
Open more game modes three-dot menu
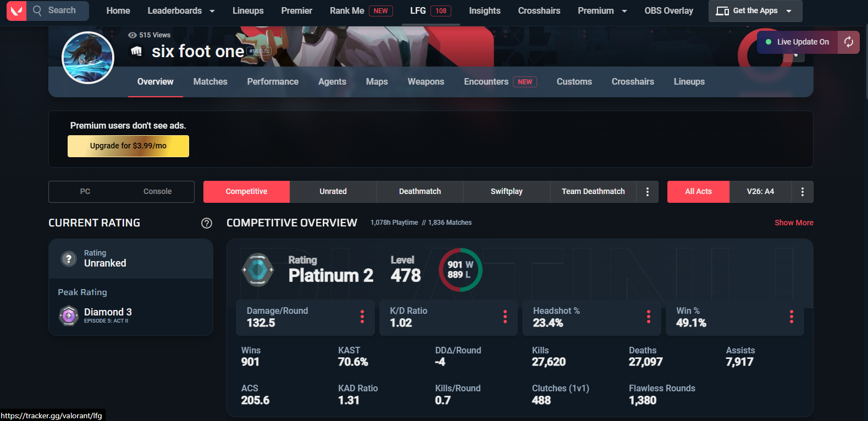click(x=648, y=192)
